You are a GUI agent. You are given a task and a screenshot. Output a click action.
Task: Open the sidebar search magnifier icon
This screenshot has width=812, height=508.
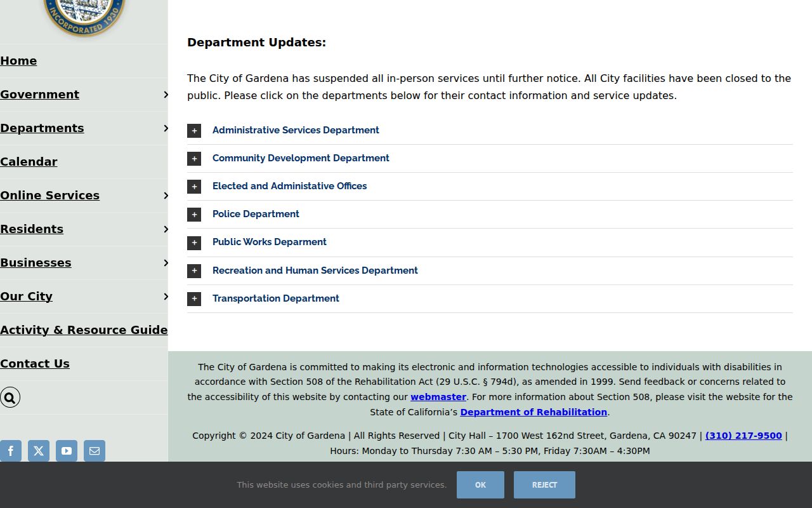coord(10,398)
